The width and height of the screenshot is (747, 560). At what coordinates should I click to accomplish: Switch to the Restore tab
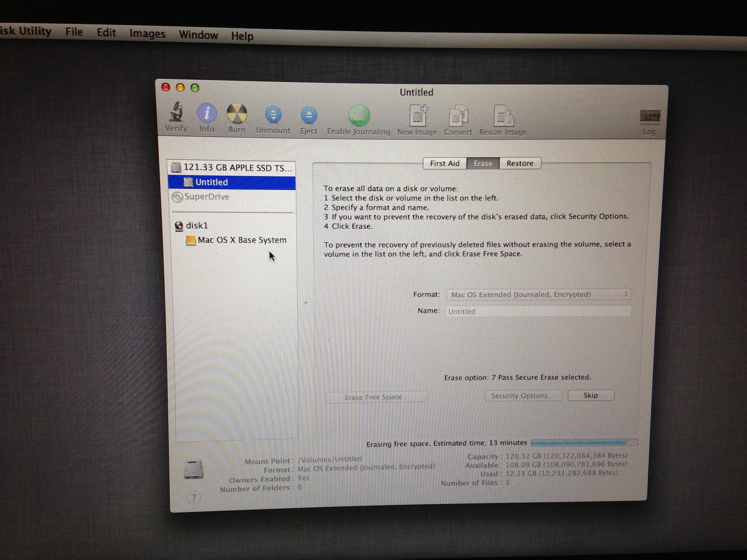coord(520,163)
